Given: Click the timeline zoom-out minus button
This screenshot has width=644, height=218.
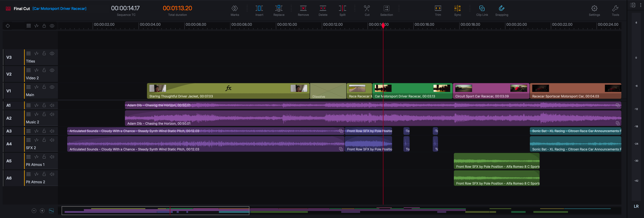Looking at the screenshot, I should click(34, 211).
